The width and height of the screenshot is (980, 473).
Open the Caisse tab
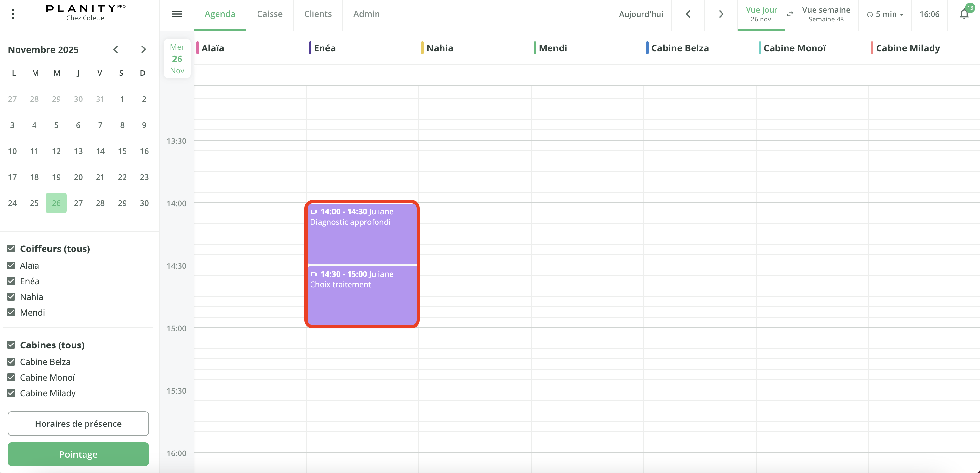pos(269,14)
